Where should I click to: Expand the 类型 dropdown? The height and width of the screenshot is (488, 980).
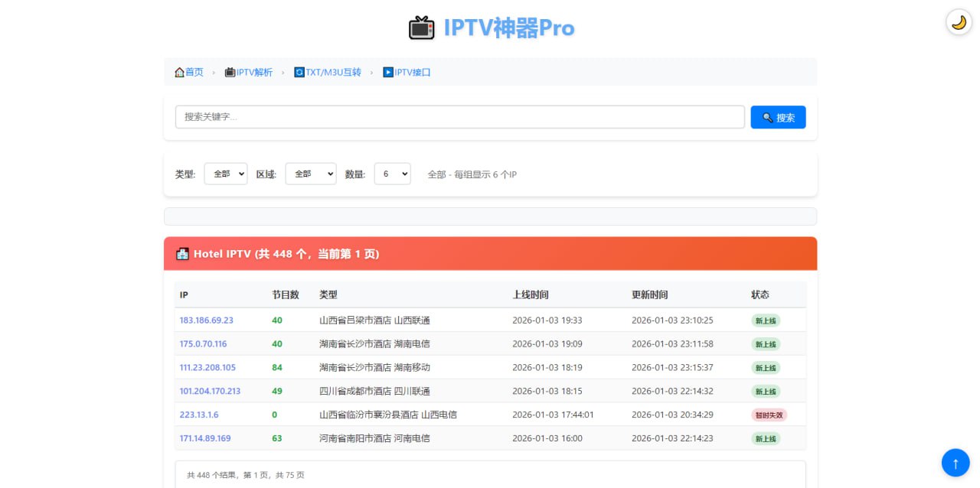click(225, 174)
